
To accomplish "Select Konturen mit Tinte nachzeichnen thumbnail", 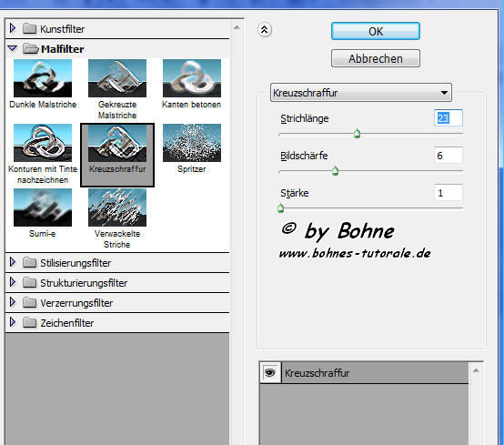I will [x=43, y=143].
